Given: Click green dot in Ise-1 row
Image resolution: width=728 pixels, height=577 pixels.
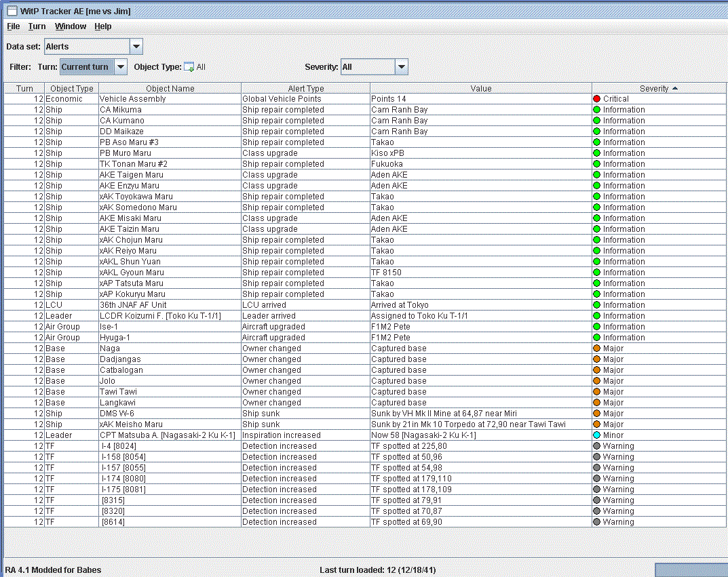Looking at the screenshot, I should [x=597, y=327].
